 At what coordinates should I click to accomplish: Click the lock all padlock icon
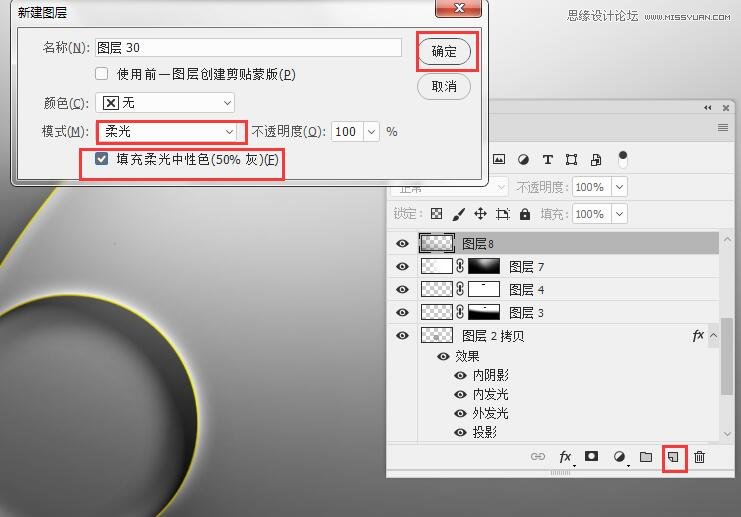point(525,214)
